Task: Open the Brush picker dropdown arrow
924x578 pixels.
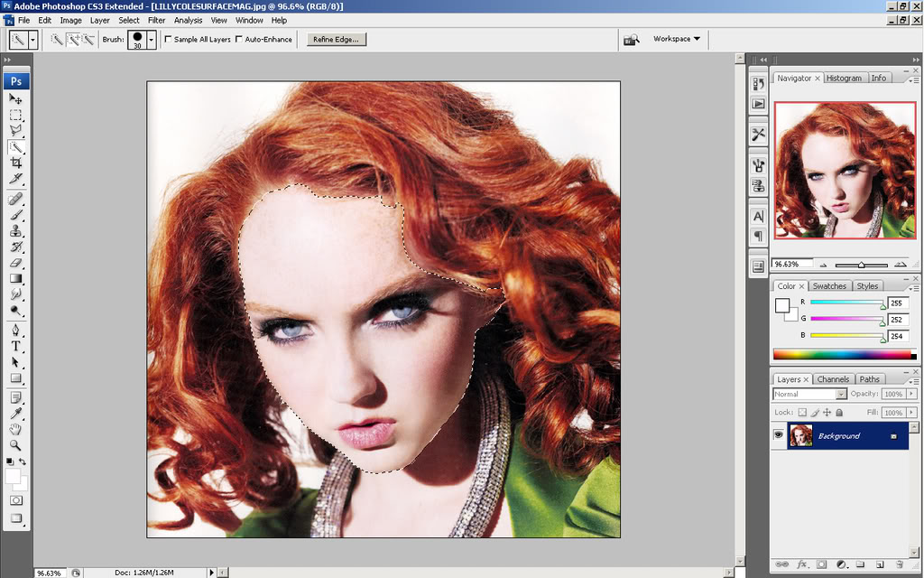Action: point(152,40)
